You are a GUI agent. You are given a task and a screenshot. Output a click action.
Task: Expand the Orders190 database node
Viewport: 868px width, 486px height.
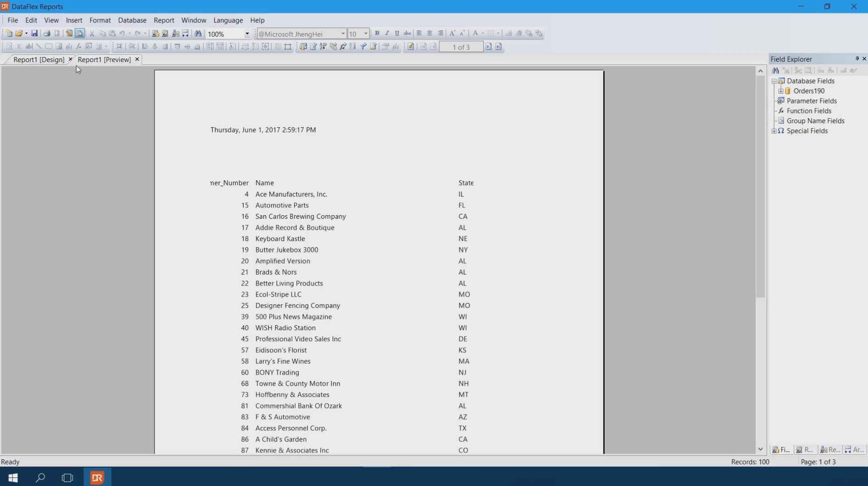pyautogui.click(x=781, y=91)
